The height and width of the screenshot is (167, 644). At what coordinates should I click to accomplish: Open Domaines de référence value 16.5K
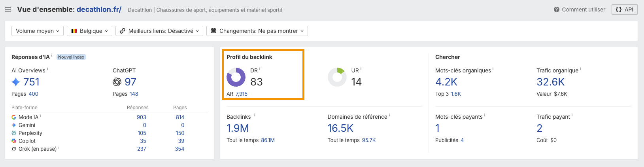340,128
